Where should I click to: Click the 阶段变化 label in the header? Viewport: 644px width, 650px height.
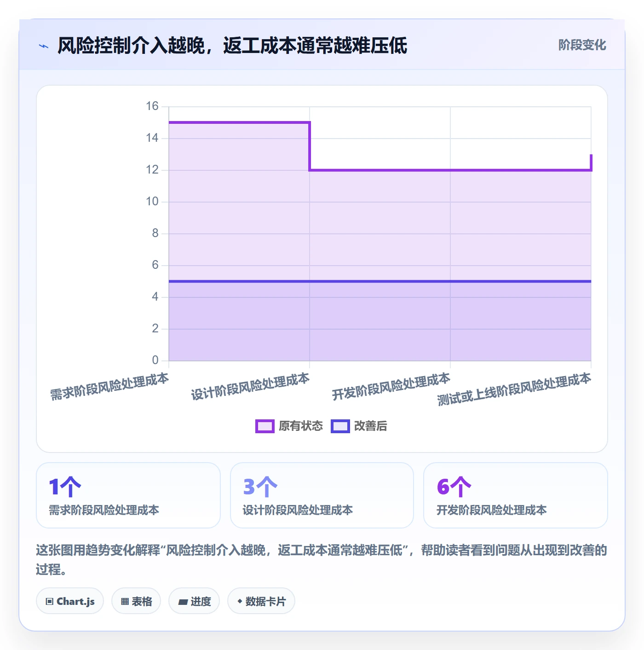[x=582, y=45]
